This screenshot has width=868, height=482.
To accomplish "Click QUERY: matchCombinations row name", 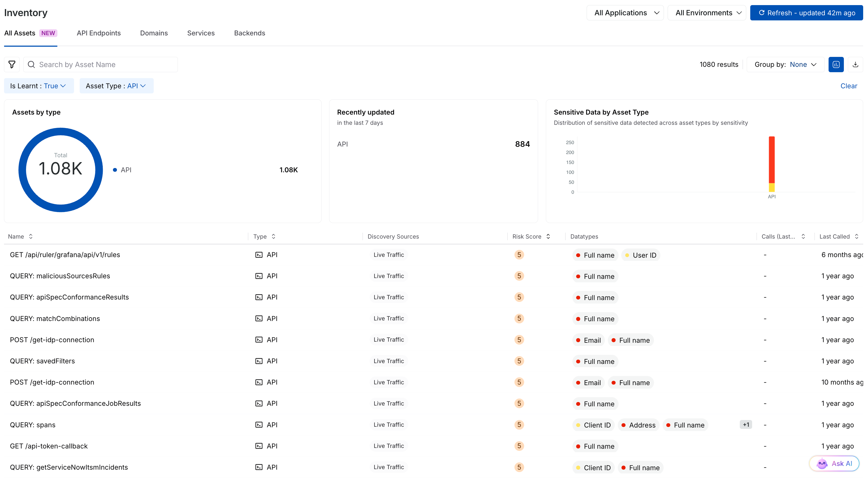I will 55,319.
